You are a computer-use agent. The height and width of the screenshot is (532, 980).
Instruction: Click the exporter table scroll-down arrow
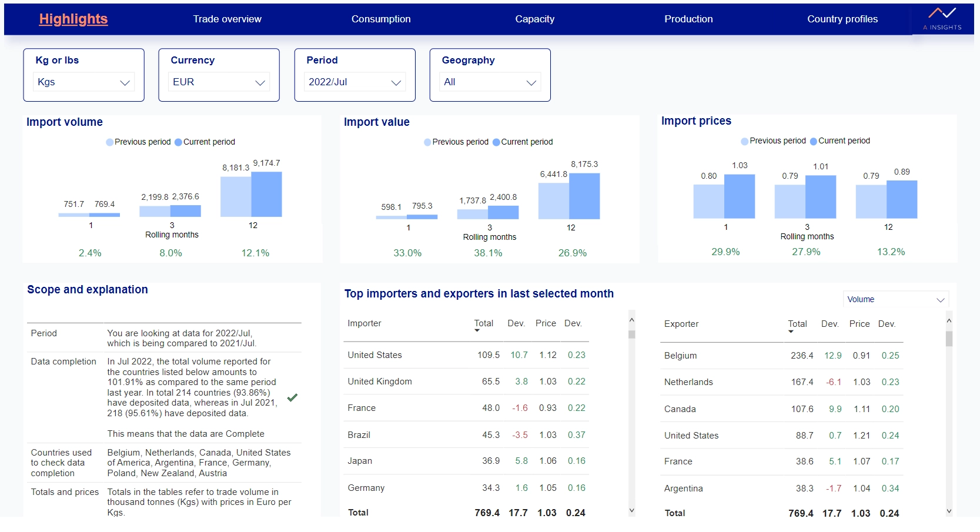pos(949,511)
